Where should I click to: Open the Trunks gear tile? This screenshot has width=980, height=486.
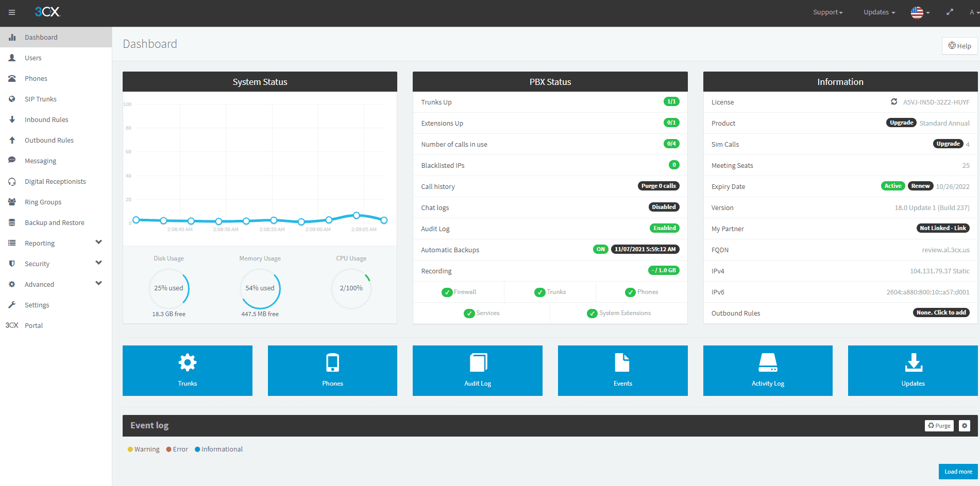[188, 371]
